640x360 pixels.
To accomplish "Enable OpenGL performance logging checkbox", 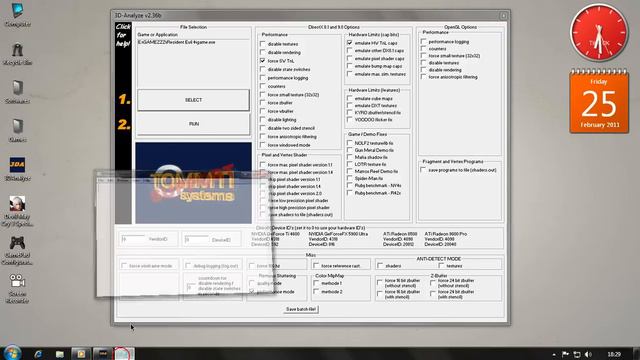I will point(423,41).
